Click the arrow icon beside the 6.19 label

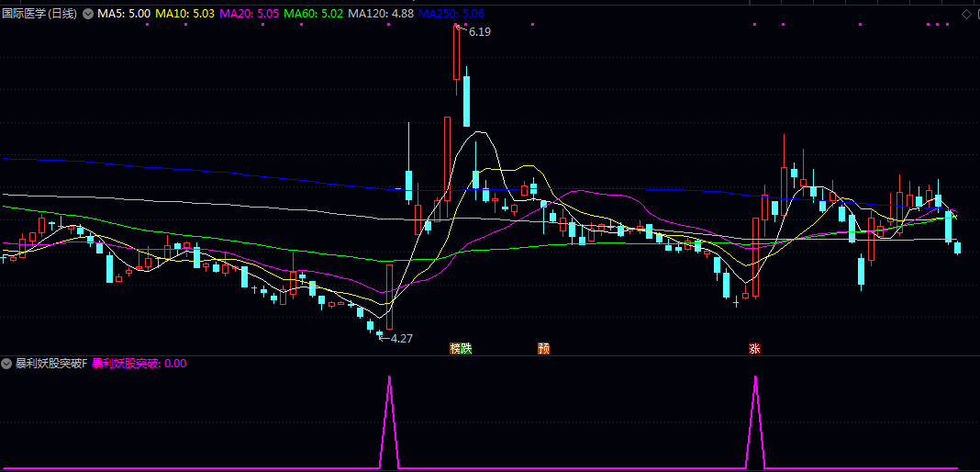(461, 28)
